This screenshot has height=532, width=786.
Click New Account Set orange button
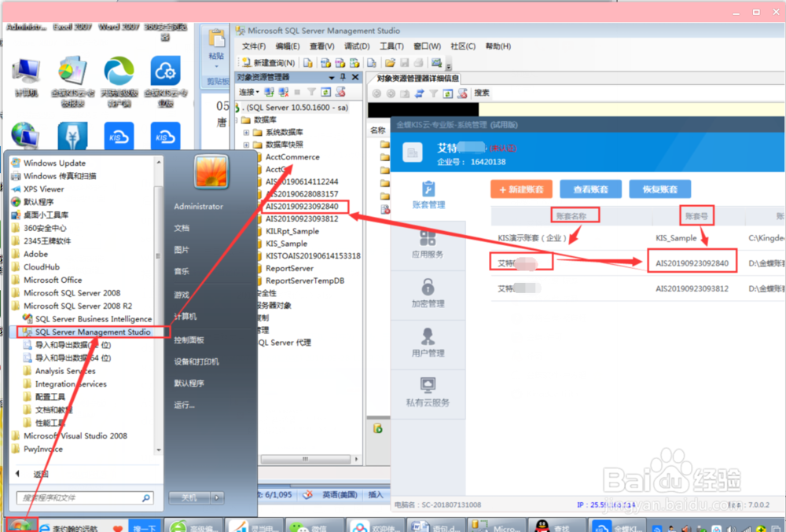pyautogui.click(x=521, y=189)
